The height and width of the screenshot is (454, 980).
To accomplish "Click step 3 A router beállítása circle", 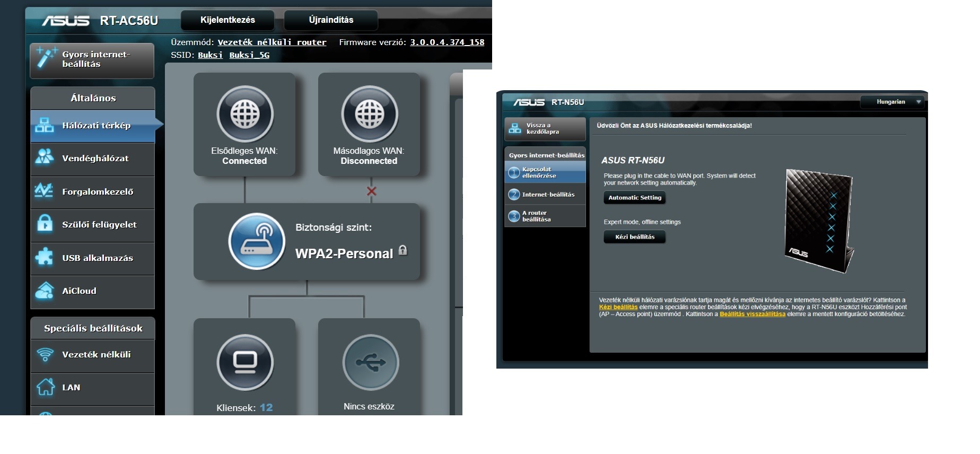I will [514, 216].
